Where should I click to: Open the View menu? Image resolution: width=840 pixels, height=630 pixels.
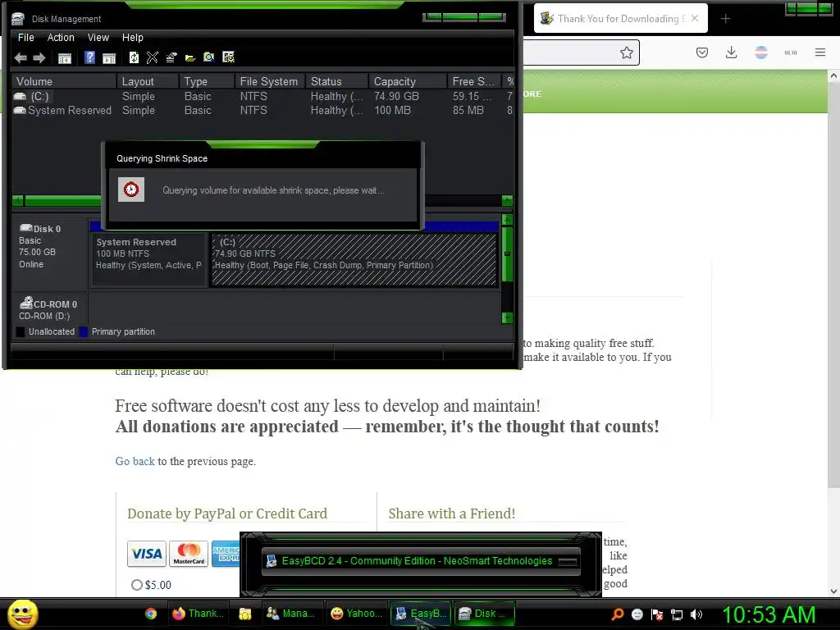[x=98, y=38]
